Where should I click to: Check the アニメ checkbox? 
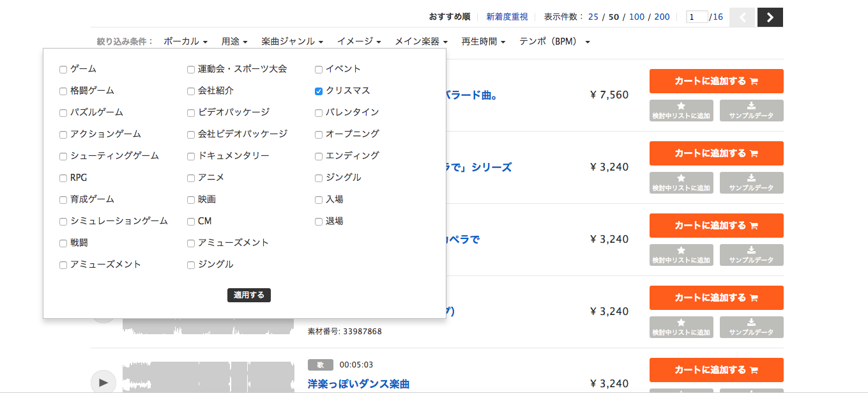click(x=191, y=178)
